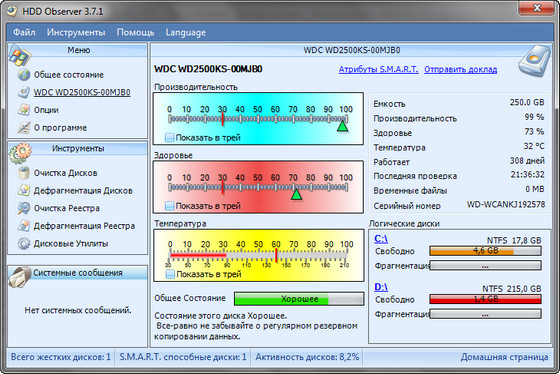Enable Показать в трей under Здоровье
The height and width of the screenshot is (374, 560).
tap(170, 206)
